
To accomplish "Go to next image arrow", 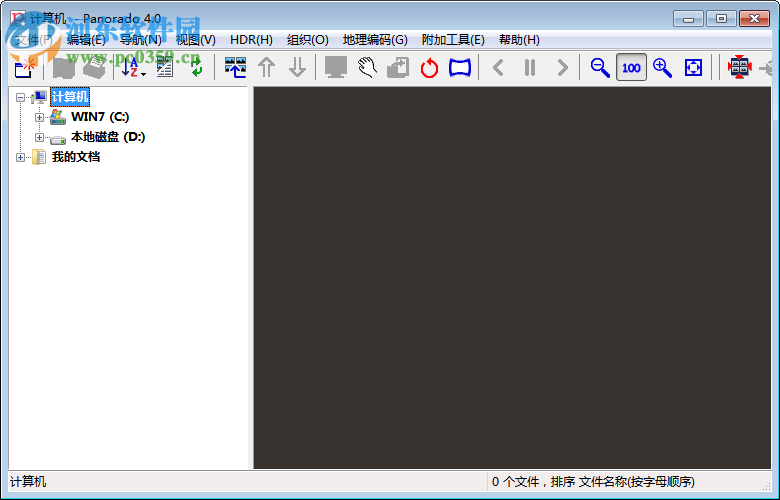I will point(563,68).
